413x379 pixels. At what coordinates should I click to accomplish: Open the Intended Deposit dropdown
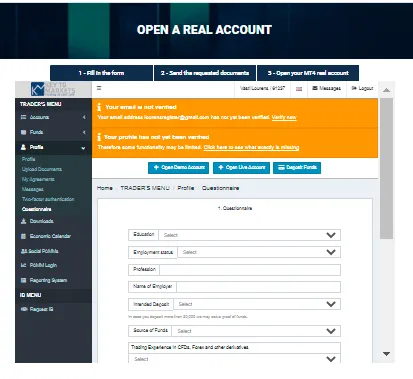(x=234, y=304)
